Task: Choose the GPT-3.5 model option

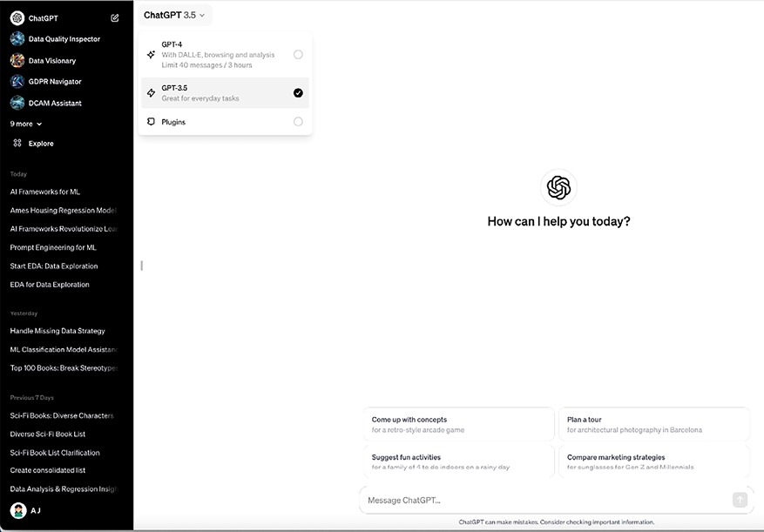Action: pos(225,92)
